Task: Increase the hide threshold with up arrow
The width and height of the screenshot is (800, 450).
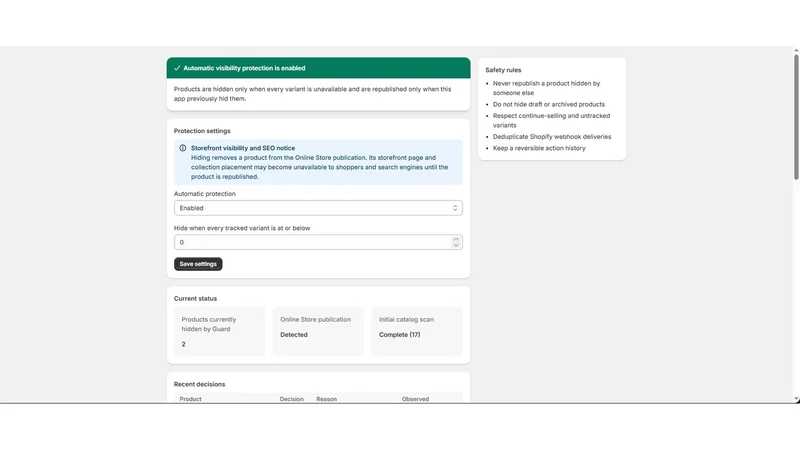Action: [456, 239]
